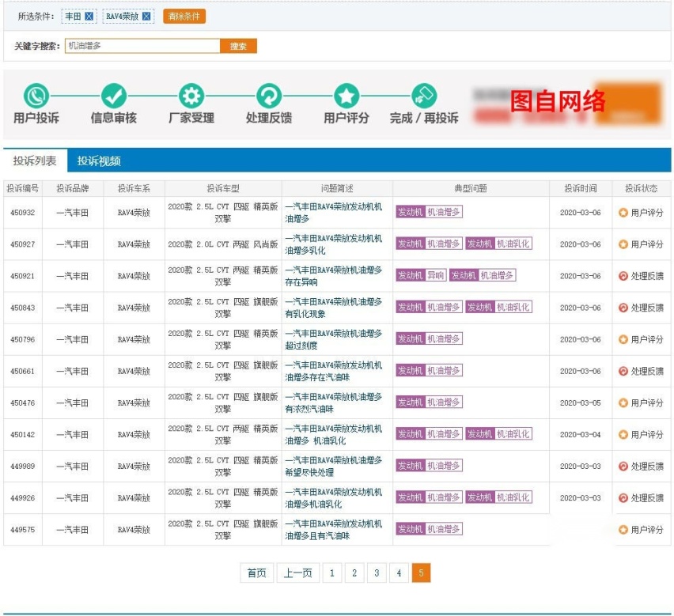Screen dimensions: 674x616
Task: Click the orange 清除条件 button
Action: pyautogui.click(x=184, y=17)
